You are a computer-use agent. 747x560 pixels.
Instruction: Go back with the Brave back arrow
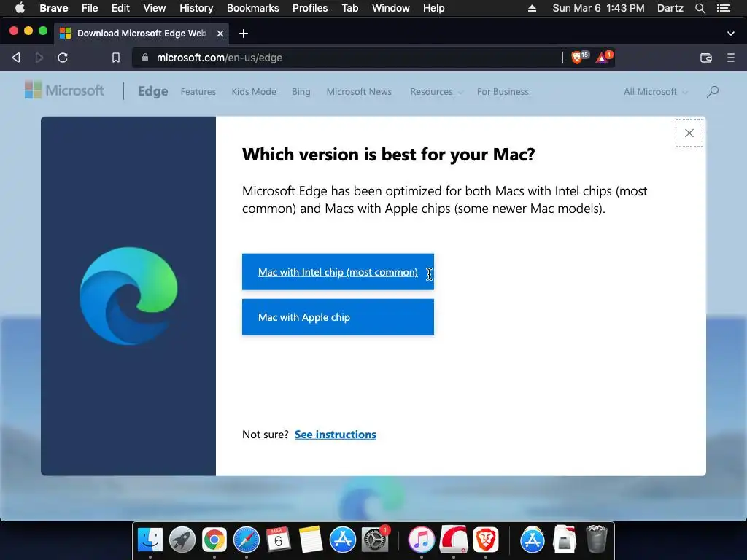click(x=16, y=58)
